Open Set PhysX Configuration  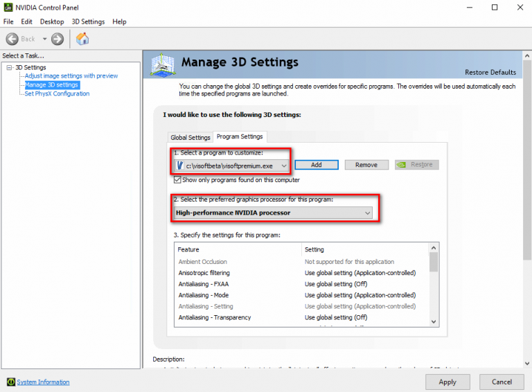pyautogui.click(x=57, y=93)
